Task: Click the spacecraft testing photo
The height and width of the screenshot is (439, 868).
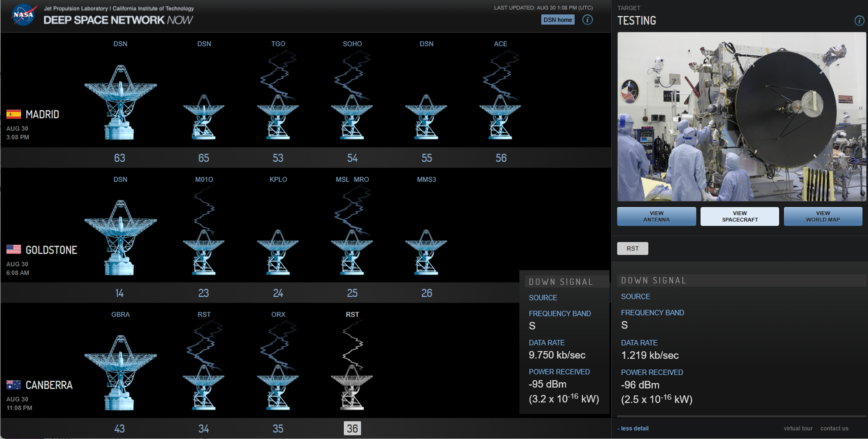Action: pyautogui.click(x=741, y=117)
